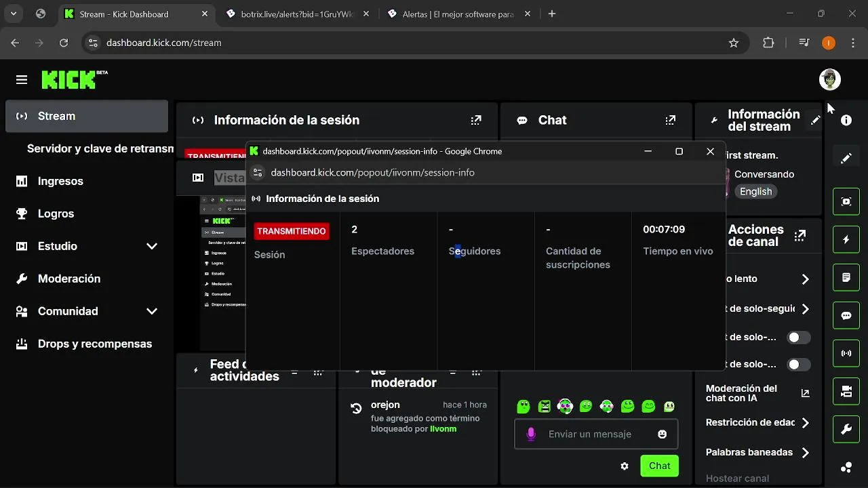Open the modo lento chevron in Acciones de canal

pyautogui.click(x=805, y=279)
